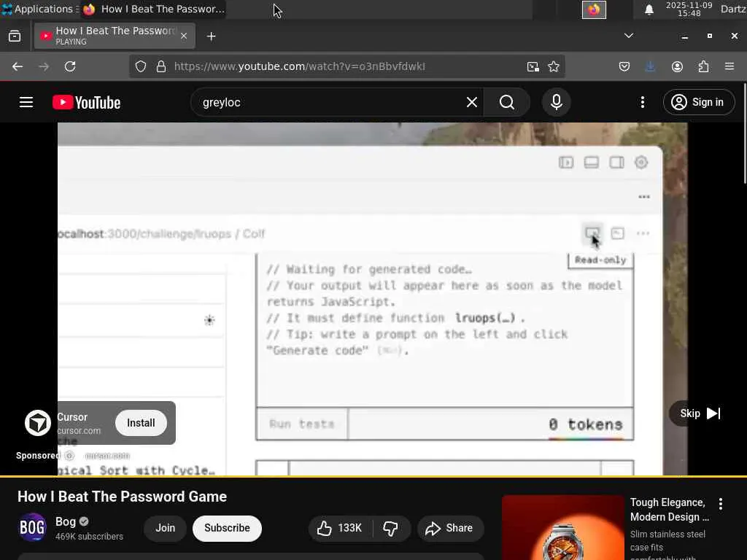Open notification bell in panel

(649, 9)
